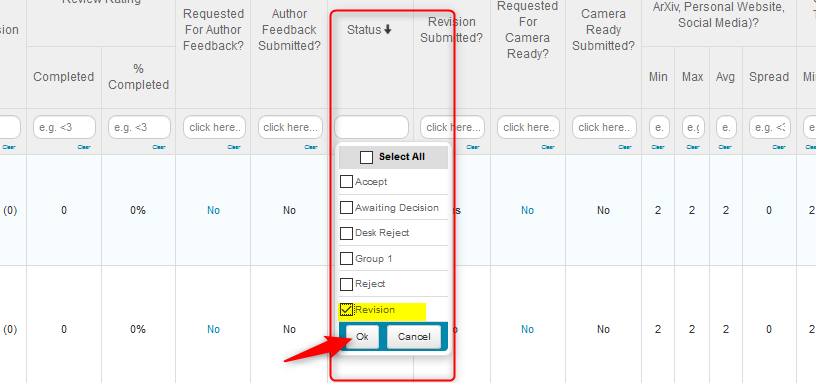Click first row Requested Author Feedback No link
Screen dimensions: 816x383
pyautogui.click(x=213, y=210)
